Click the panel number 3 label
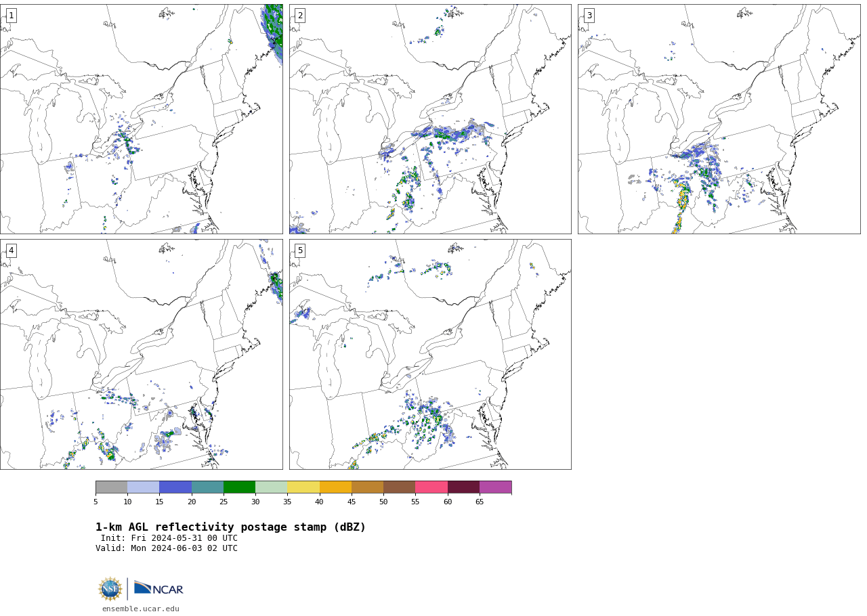 coord(589,16)
